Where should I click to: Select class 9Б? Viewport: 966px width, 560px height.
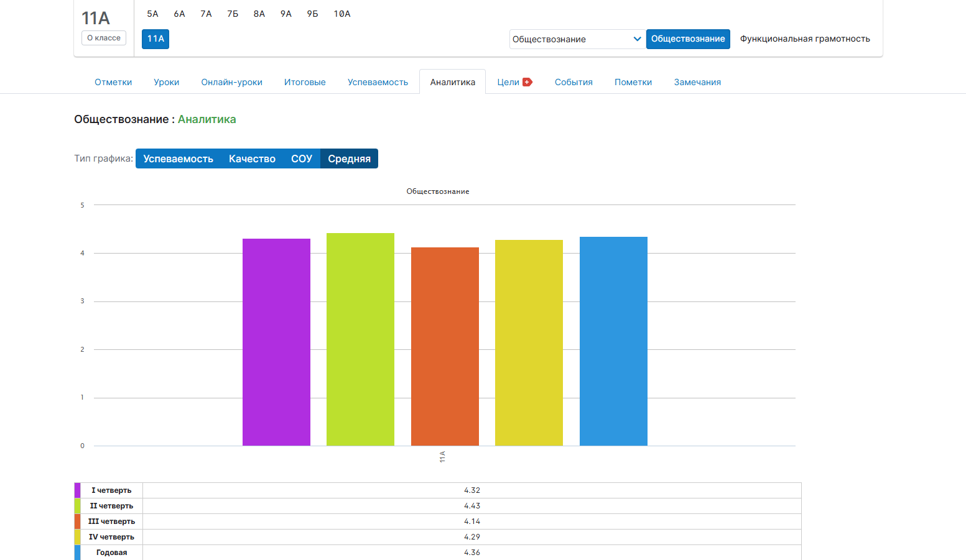click(x=313, y=14)
